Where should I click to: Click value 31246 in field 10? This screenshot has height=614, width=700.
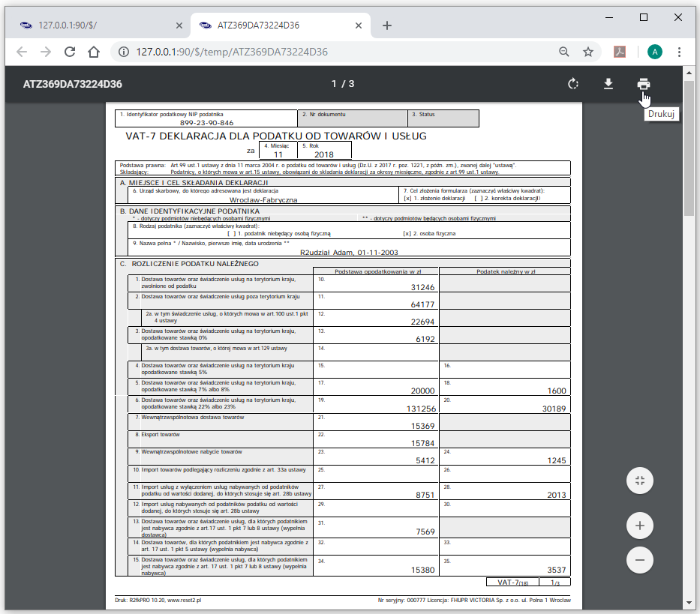point(422,287)
